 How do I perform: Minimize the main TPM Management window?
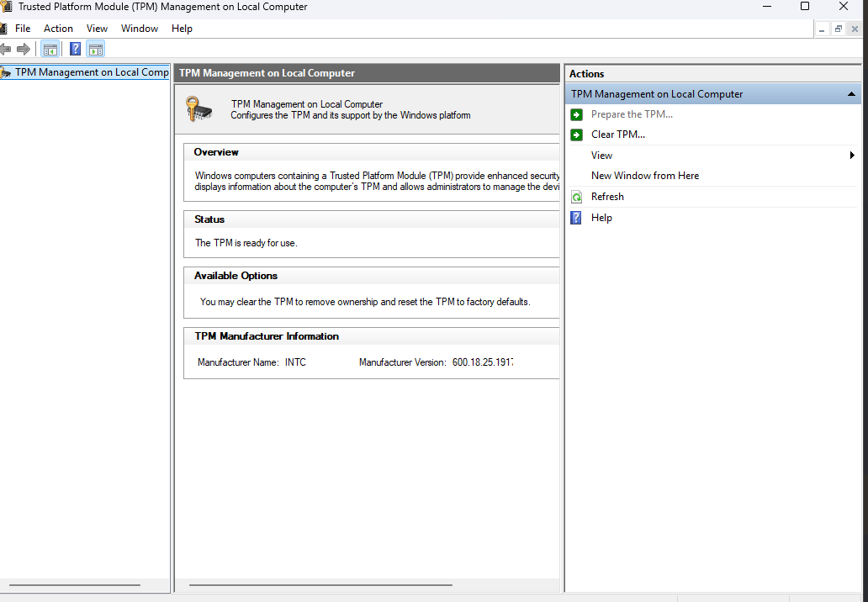[767, 7]
